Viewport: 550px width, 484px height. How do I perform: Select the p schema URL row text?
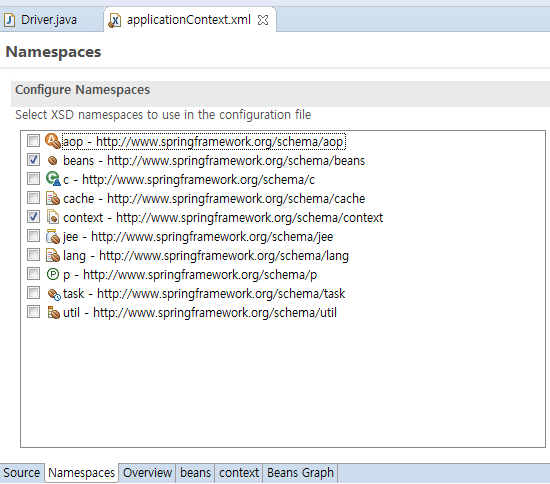click(x=190, y=275)
